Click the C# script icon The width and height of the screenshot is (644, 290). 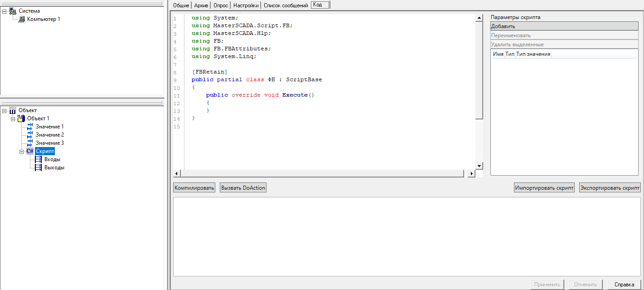30,151
